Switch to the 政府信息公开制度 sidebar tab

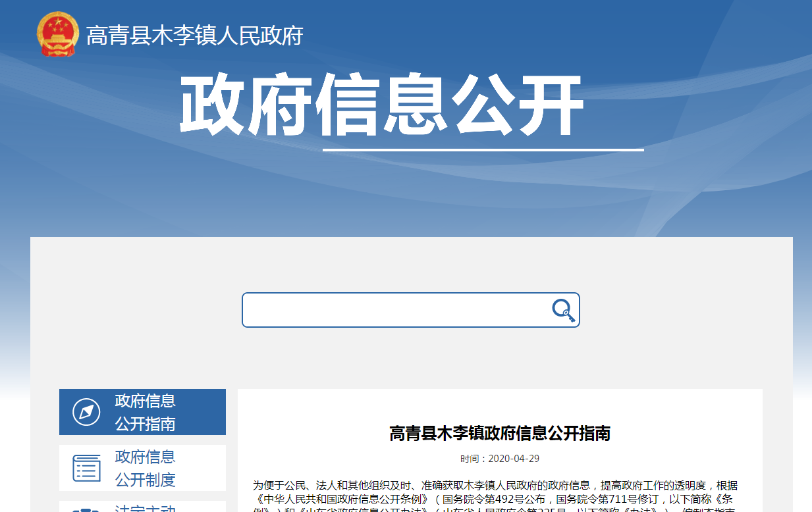145,468
